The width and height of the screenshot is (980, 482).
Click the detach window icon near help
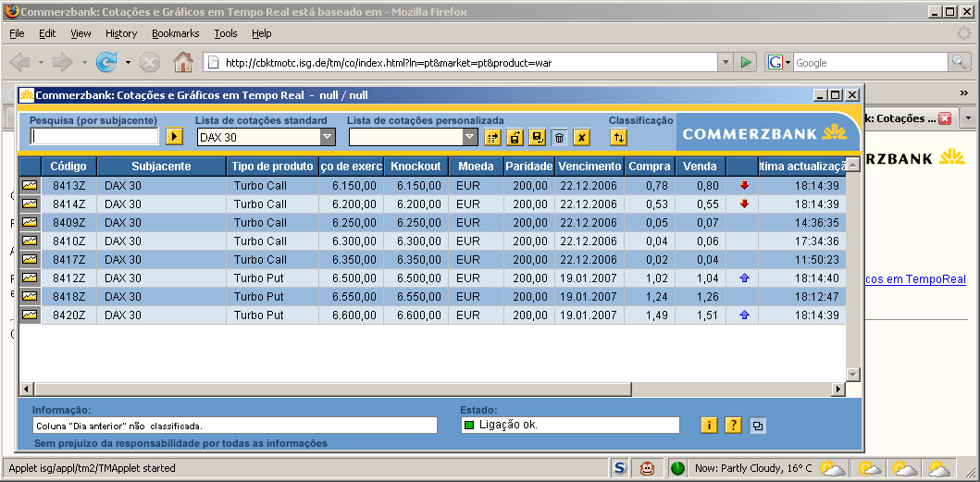point(758,426)
